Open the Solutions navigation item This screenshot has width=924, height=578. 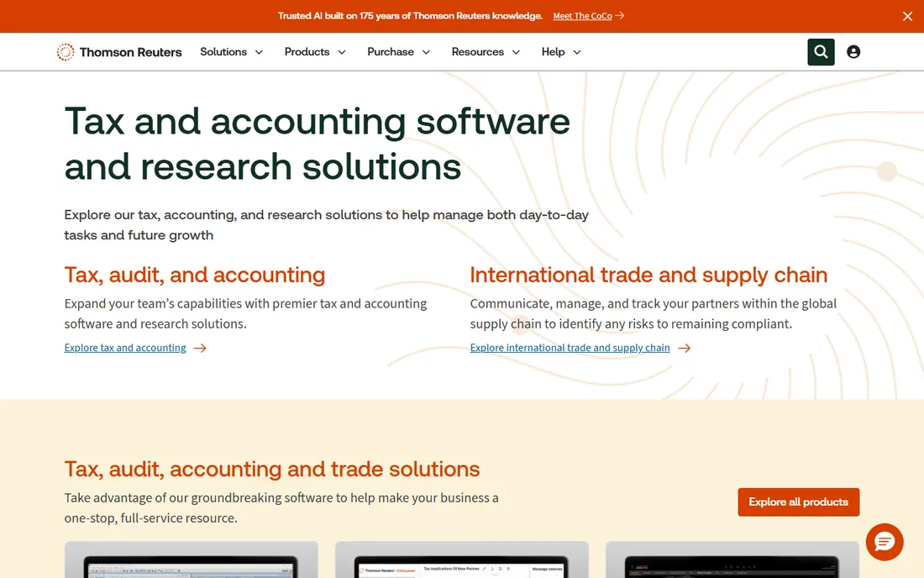pos(223,52)
